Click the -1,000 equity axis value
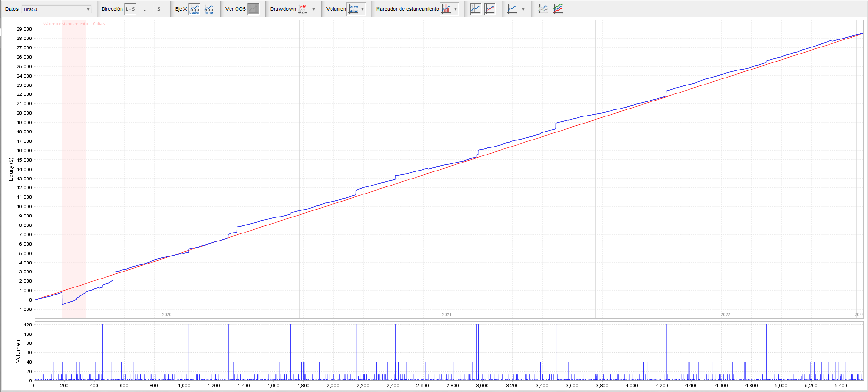The image size is (868, 392). click(x=25, y=309)
